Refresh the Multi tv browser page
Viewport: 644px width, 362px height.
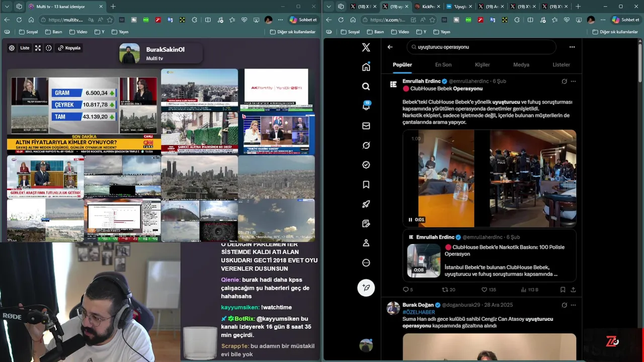pos(19,20)
